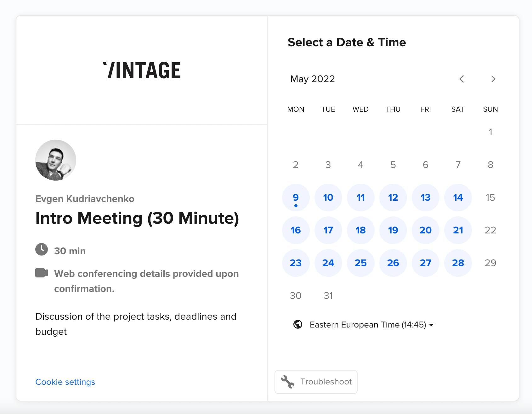Viewport: 532px width, 414px height.
Task: Select Friday May 13
Action: [425, 198]
